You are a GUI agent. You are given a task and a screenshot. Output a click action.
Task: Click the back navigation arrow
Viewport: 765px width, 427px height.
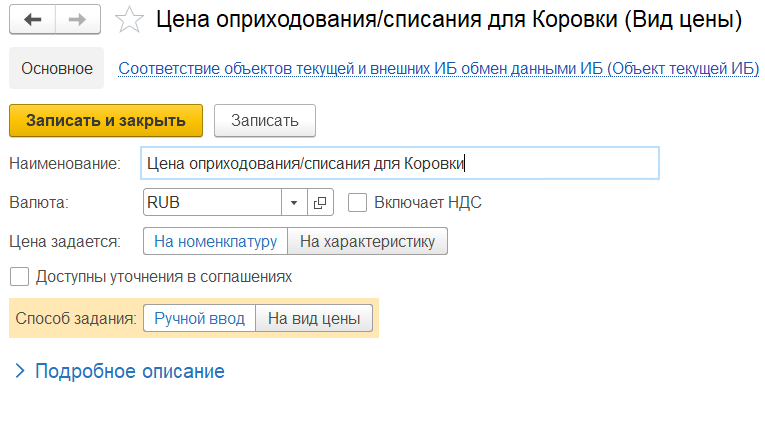32,19
